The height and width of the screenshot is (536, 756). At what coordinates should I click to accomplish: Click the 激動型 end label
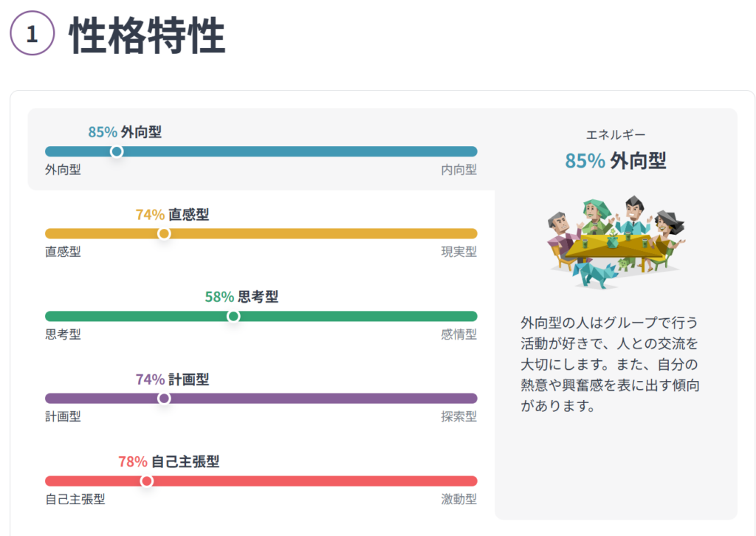pos(458,499)
